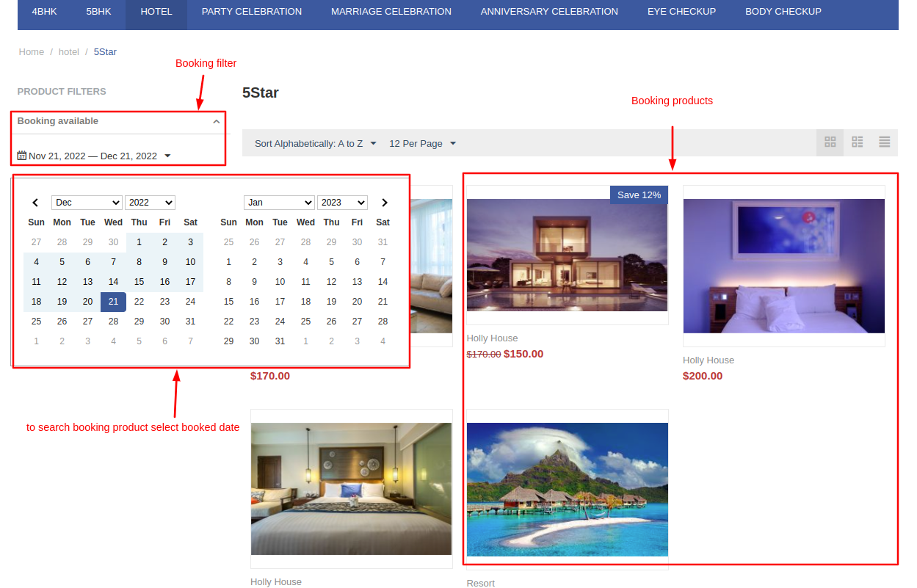Collapse the Booking available filter
This screenshot has width=917, height=588.
tap(216, 122)
